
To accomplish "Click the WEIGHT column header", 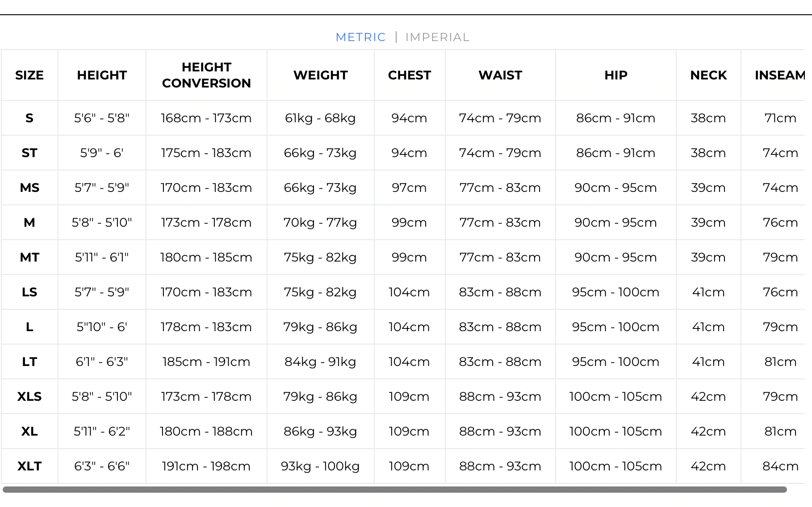I will pos(321,75).
